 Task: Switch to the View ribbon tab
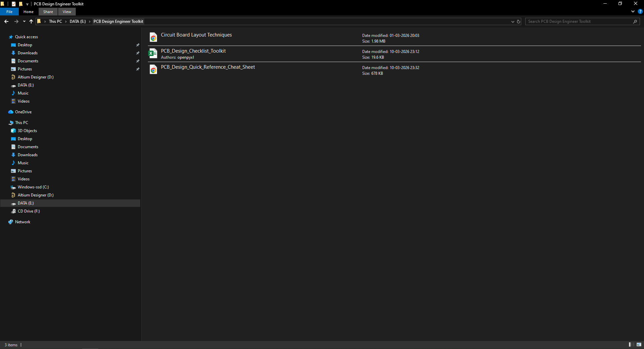pyautogui.click(x=67, y=11)
